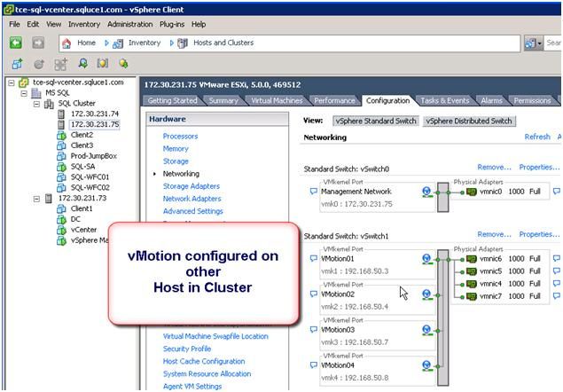563x392 pixels.
Task: Click the third toolbar icon with plus sign
Action: (60, 64)
